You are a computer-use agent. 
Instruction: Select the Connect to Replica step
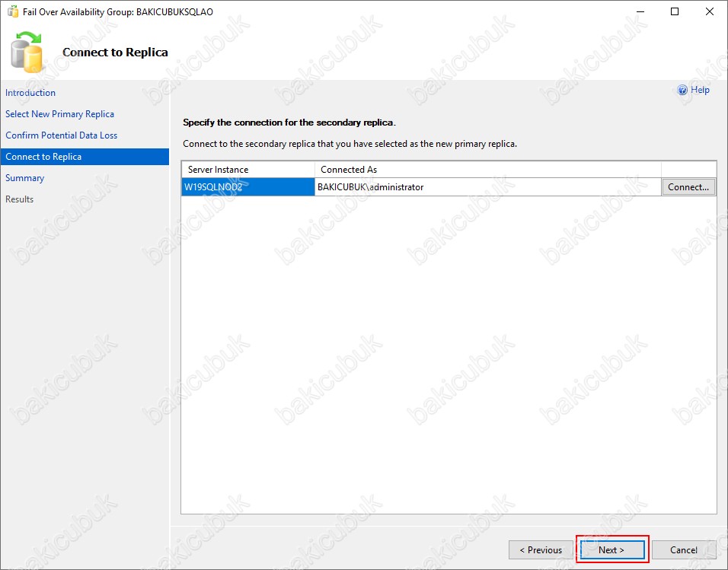point(85,157)
